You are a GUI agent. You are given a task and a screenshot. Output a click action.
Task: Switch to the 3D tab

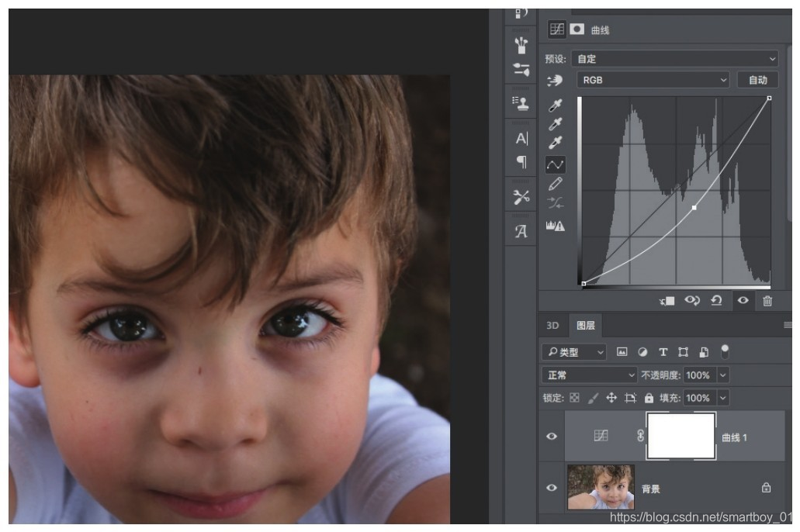[552, 326]
